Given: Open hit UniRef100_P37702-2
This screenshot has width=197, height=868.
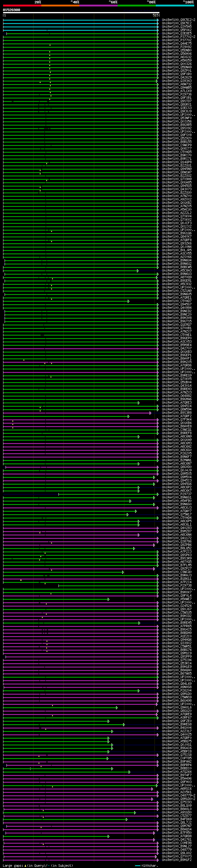Looking at the screenshot, I should pos(179,37).
